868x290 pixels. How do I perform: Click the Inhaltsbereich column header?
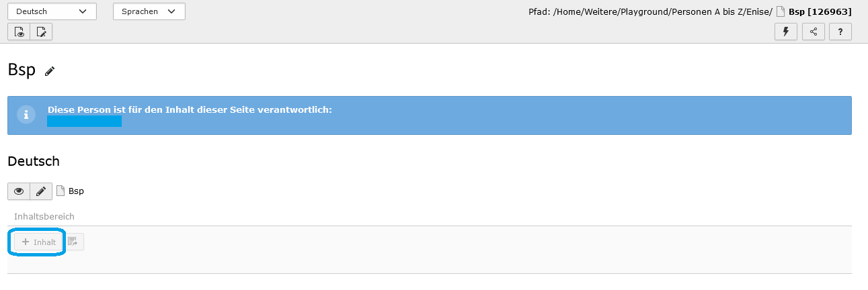pos(44,216)
